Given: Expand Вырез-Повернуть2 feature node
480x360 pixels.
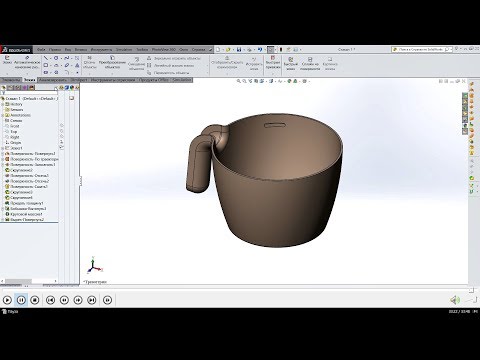Looking at the screenshot, I should tap(3, 220).
